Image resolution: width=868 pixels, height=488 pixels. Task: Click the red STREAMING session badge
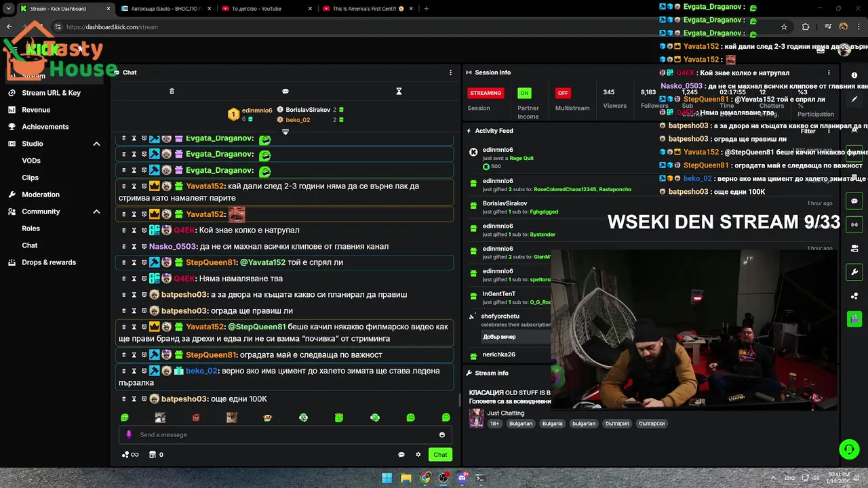coord(486,93)
